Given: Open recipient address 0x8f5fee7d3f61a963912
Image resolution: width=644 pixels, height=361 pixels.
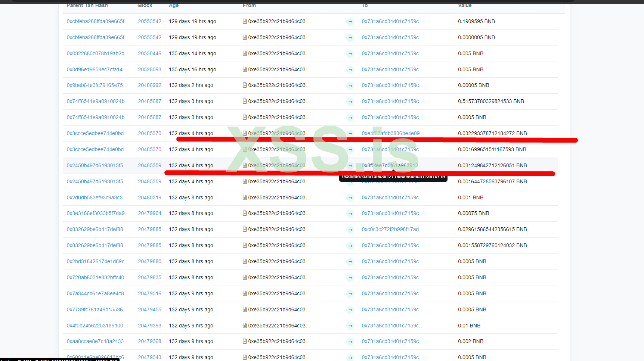Looking at the screenshot, I should (392, 165).
